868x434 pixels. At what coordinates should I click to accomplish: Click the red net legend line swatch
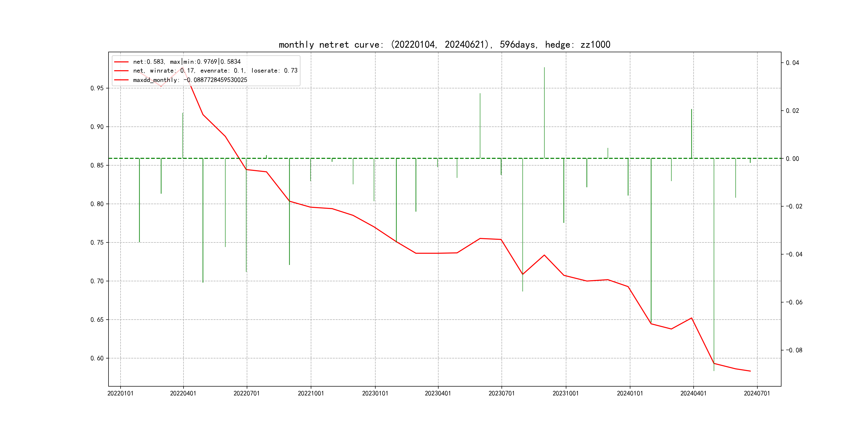(x=121, y=62)
